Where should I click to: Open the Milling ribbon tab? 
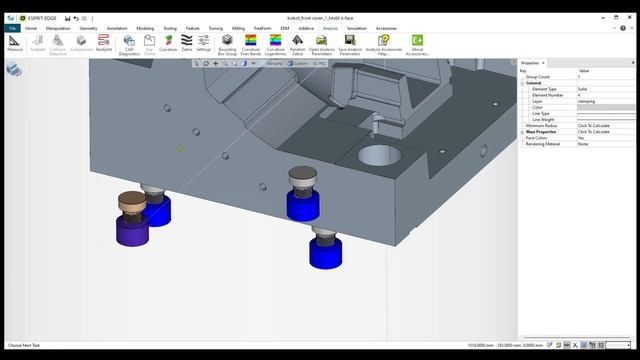pos(238,28)
